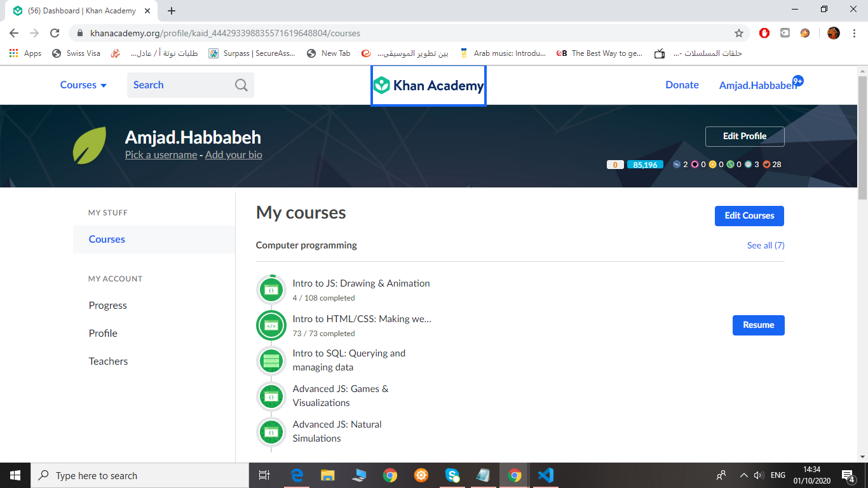868x488 pixels.
Task: Click the red AdBlock extension icon
Action: (764, 33)
